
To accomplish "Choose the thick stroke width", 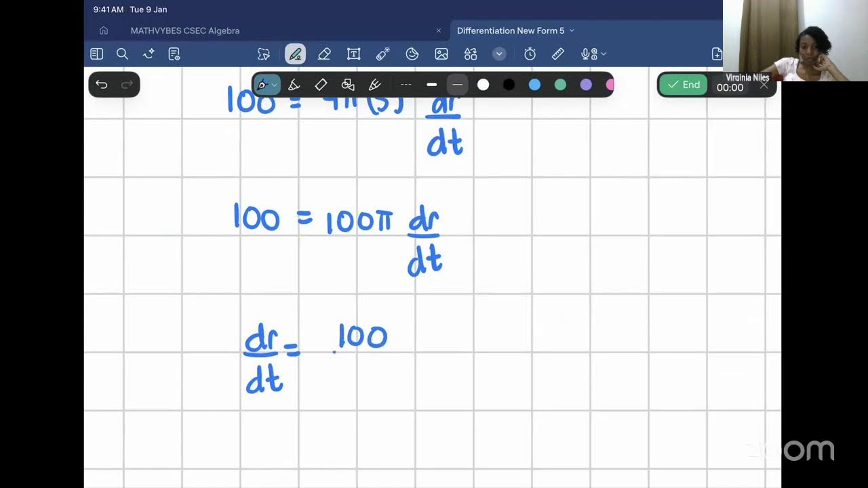I will pyautogui.click(x=431, y=85).
